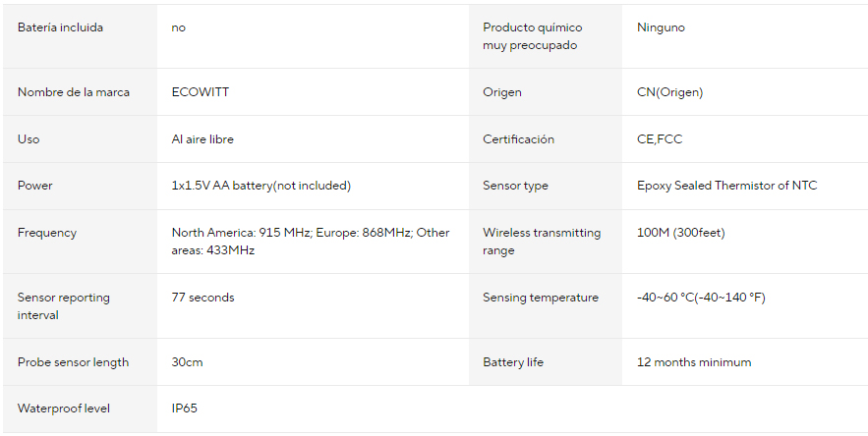
Task: Click the '12 months minimum' battery life value
Action: click(694, 362)
